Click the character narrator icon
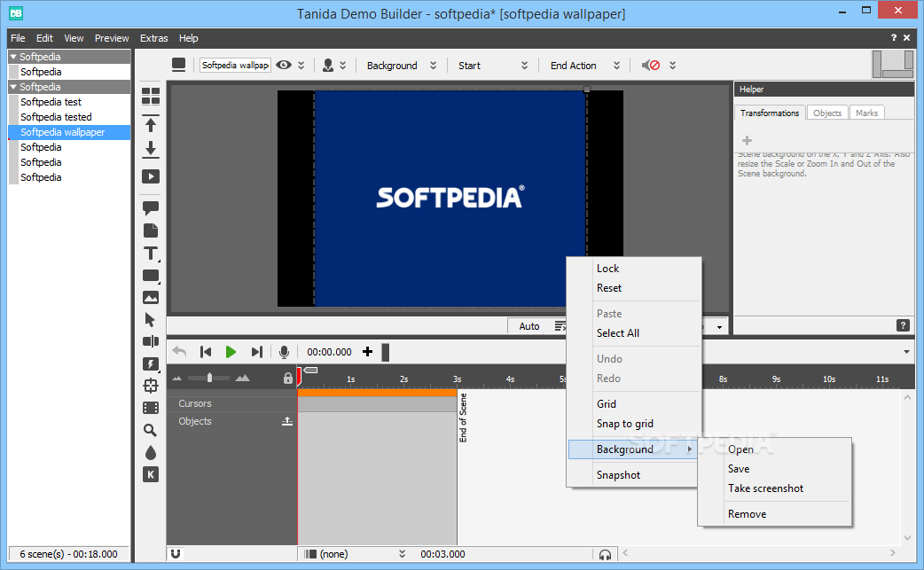The image size is (924, 570). (328, 66)
